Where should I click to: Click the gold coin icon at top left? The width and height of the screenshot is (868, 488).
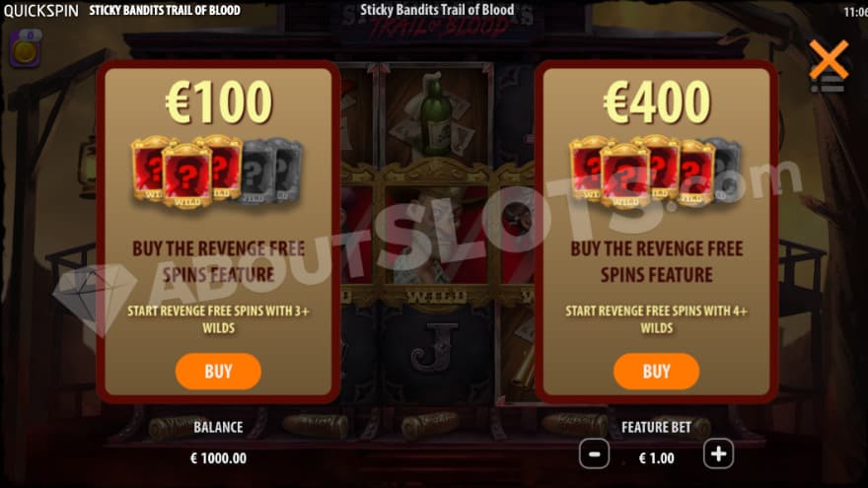coord(25,50)
